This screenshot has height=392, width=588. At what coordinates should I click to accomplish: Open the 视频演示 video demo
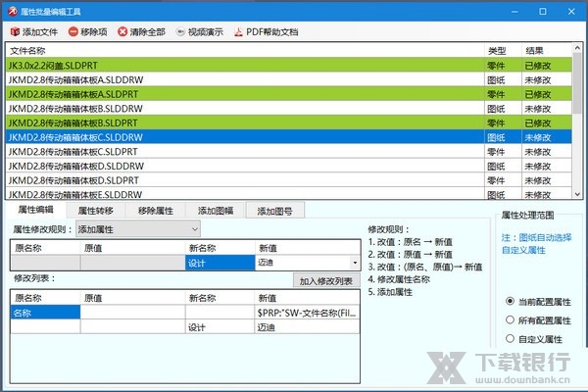[x=200, y=32]
